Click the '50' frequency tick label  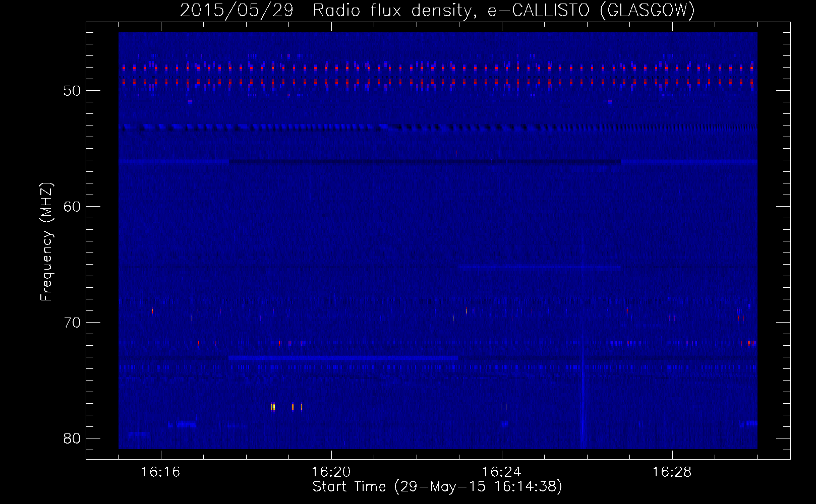click(x=72, y=91)
